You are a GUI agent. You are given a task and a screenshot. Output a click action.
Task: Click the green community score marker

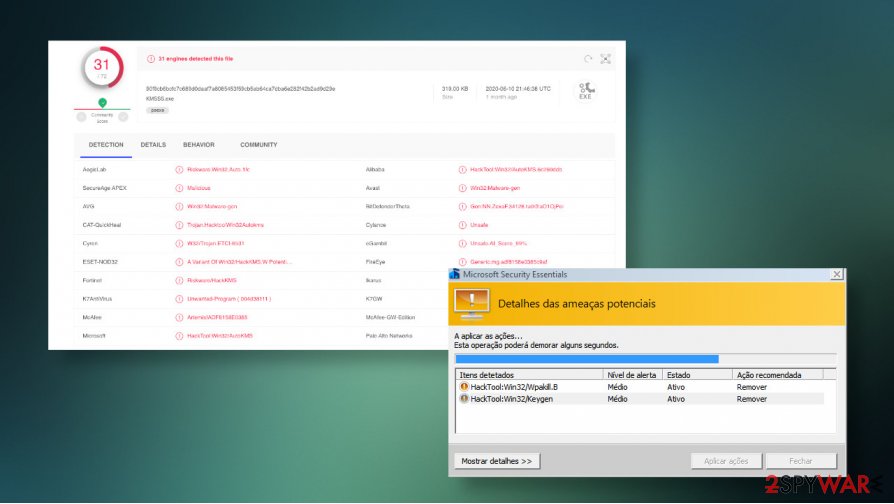[x=103, y=103]
